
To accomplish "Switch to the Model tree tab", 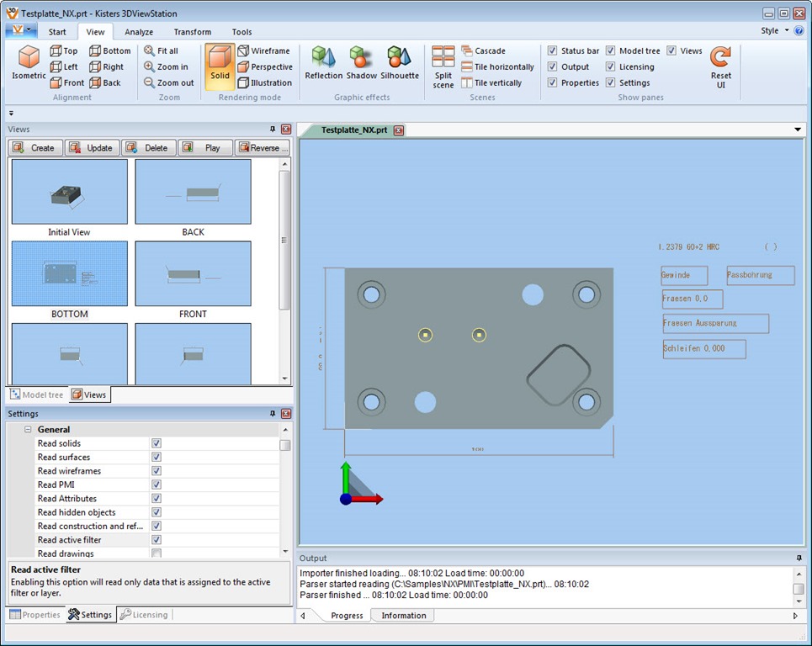I will point(37,394).
